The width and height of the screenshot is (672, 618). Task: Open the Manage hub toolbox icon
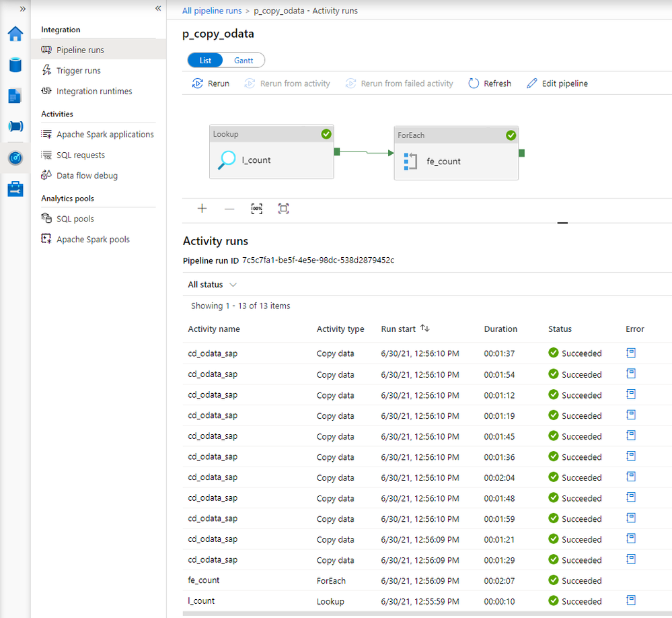tap(15, 189)
